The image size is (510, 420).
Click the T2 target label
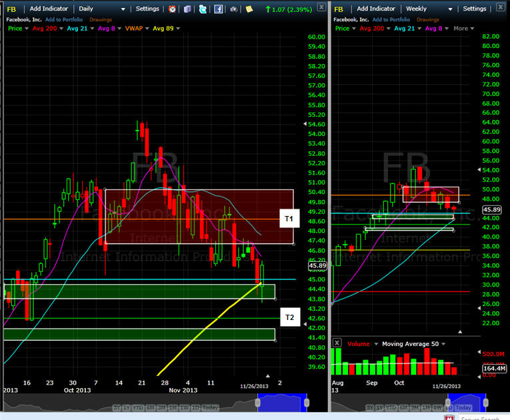[x=290, y=317]
